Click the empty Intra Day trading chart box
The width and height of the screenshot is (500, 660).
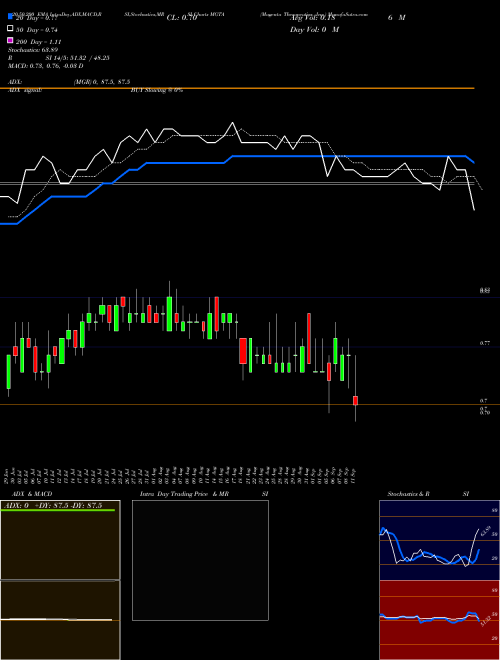click(200, 560)
